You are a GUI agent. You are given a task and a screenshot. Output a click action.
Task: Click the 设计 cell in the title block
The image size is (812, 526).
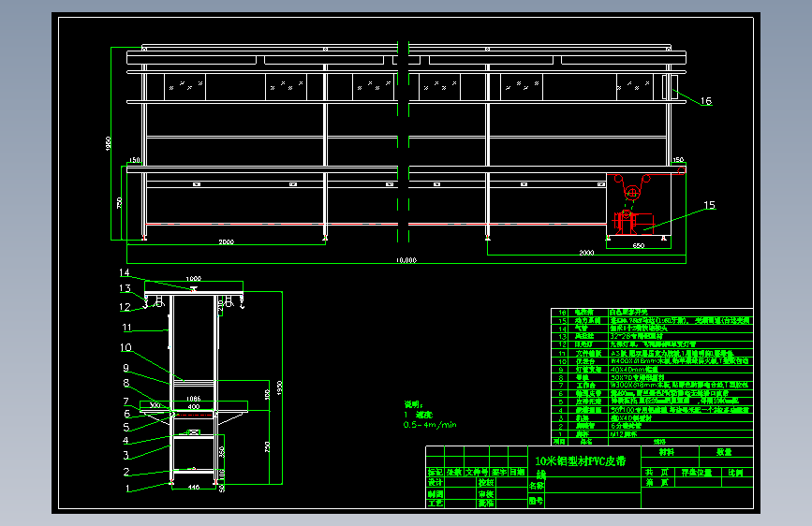(x=435, y=482)
